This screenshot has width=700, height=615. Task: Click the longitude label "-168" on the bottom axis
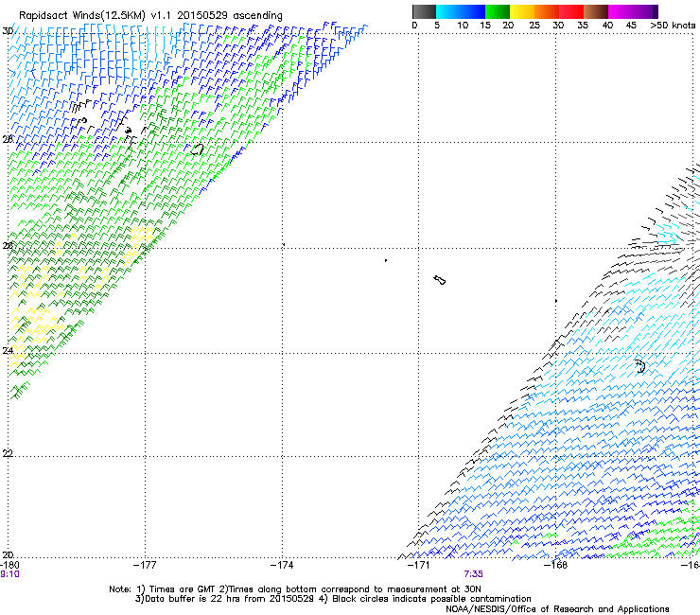point(556,565)
